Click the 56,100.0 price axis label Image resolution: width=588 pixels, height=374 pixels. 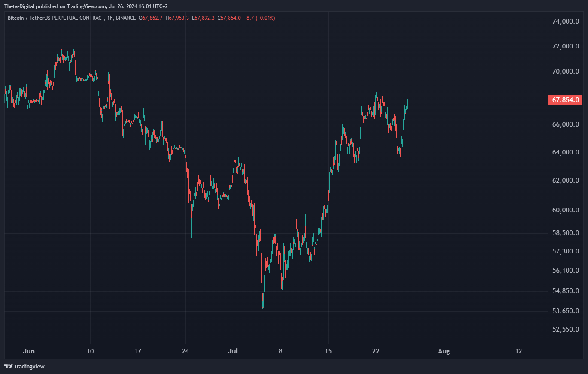click(x=565, y=271)
